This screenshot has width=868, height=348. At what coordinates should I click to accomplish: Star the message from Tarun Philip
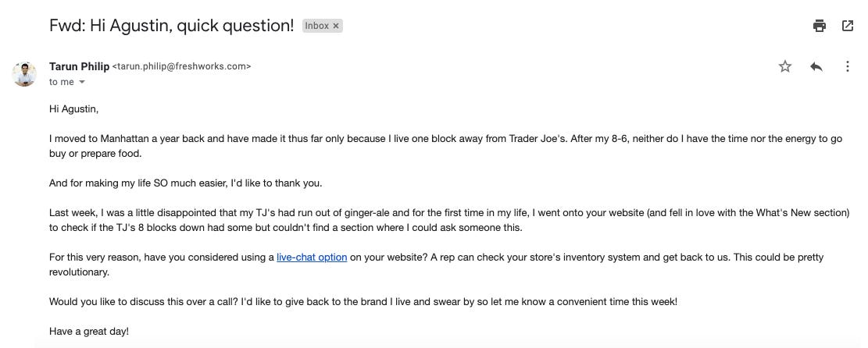[785, 66]
